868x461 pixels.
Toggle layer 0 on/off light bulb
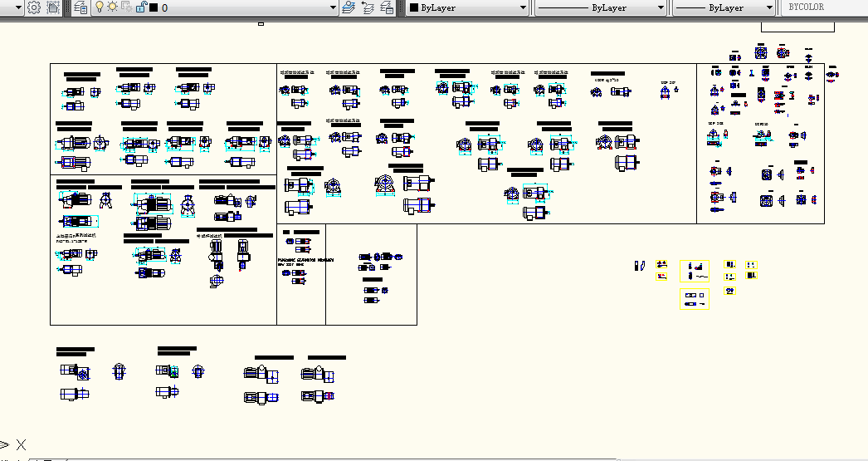[x=99, y=7]
